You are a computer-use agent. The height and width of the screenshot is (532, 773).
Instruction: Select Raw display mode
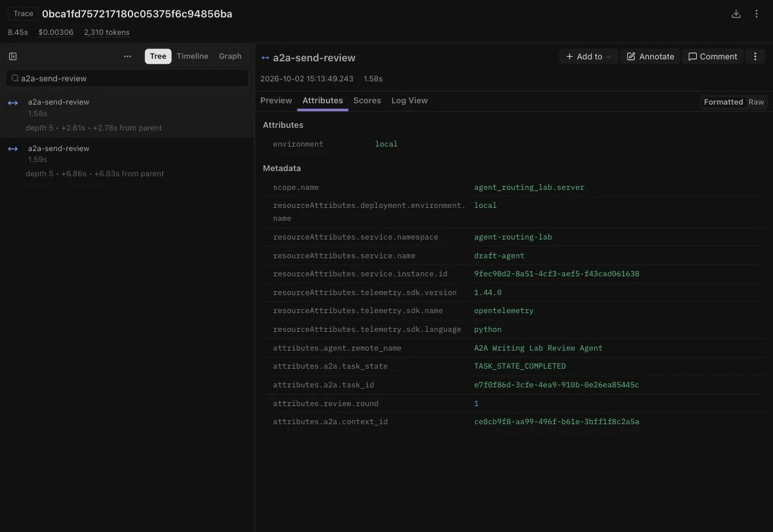click(756, 101)
